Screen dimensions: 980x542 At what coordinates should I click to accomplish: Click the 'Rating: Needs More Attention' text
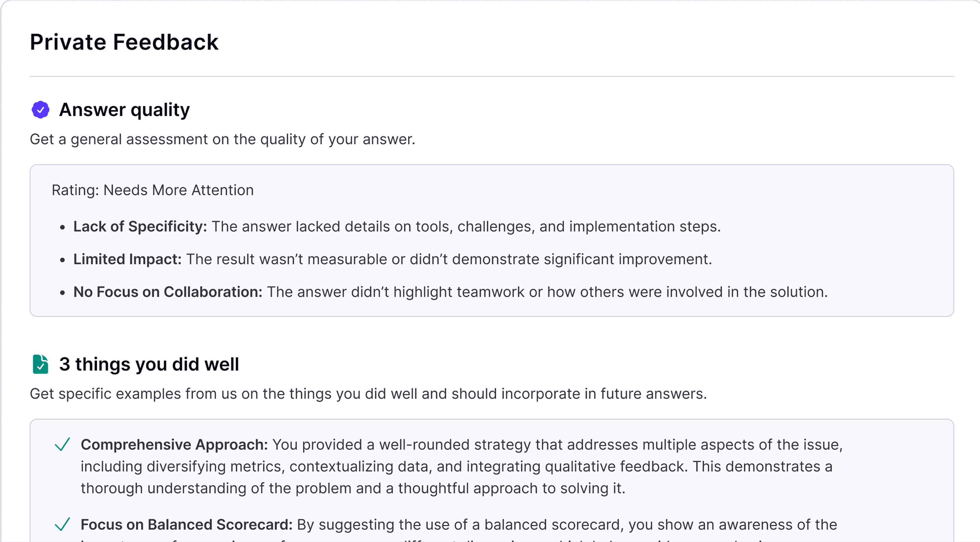click(152, 190)
